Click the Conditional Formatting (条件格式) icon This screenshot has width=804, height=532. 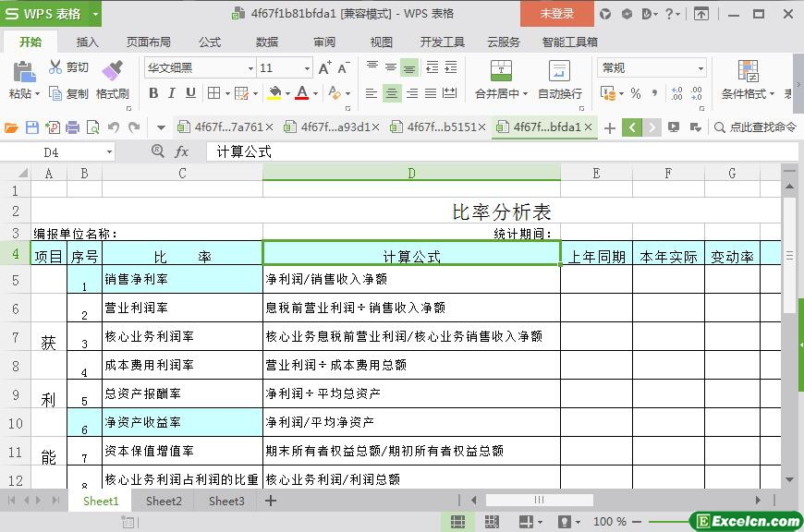click(x=748, y=71)
